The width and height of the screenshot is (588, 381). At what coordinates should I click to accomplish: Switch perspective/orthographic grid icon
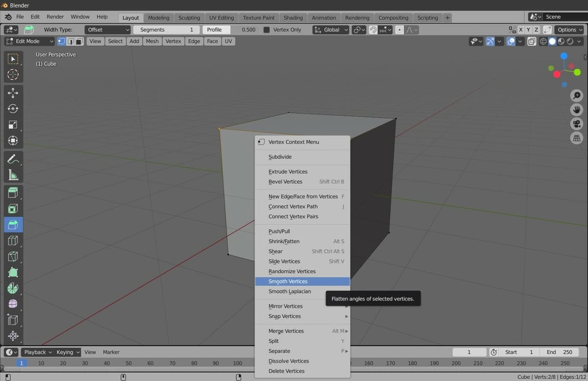pyautogui.click(x=576, y=138)
